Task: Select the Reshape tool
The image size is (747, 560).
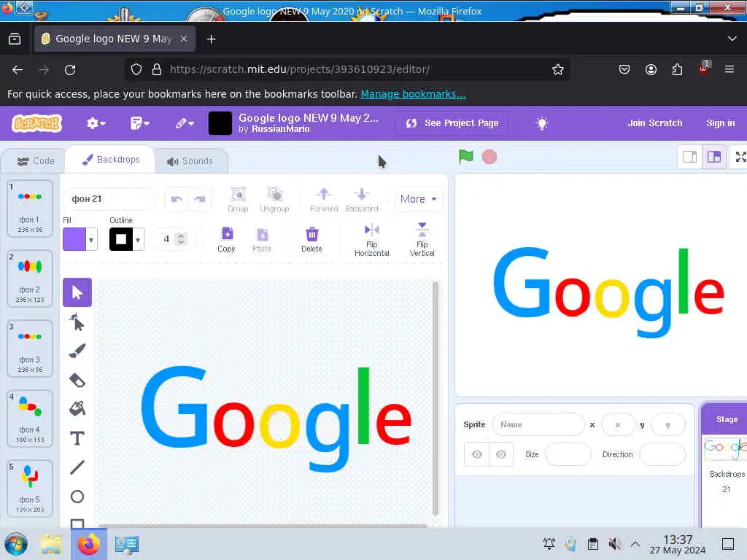Action: click(77, 322)
